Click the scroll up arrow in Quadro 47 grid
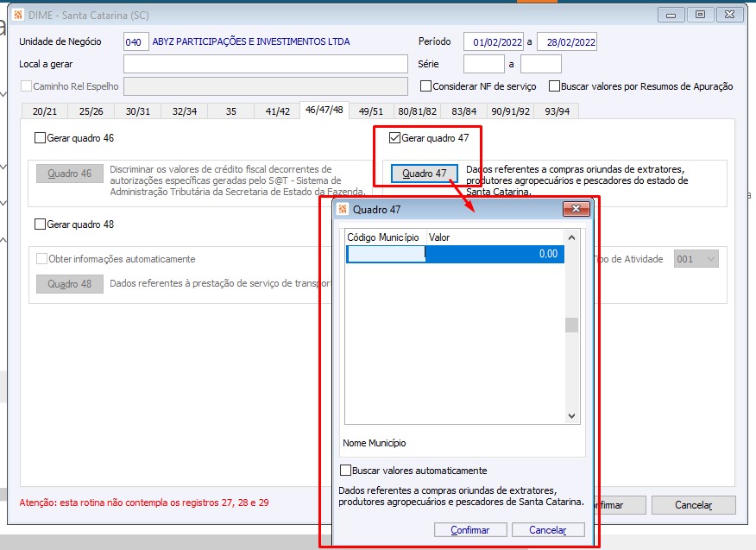This screenshot has width=756, height=550. point(571,237)
